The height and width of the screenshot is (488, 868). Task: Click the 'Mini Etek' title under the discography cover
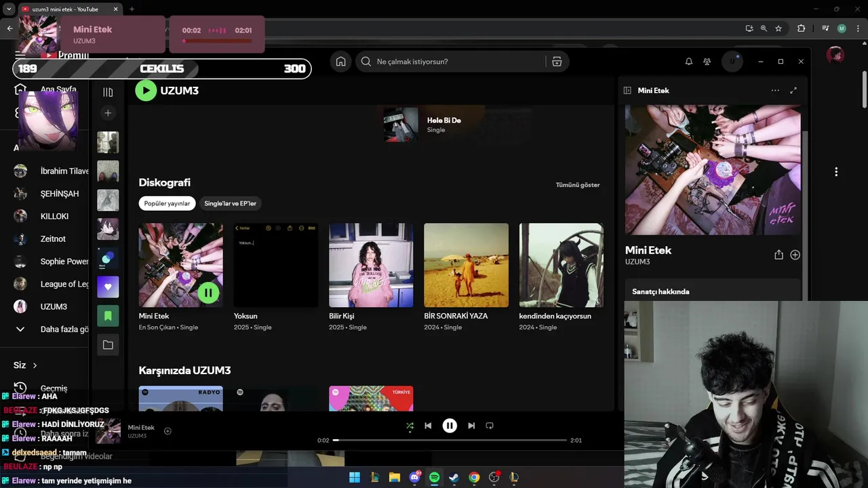154,316
